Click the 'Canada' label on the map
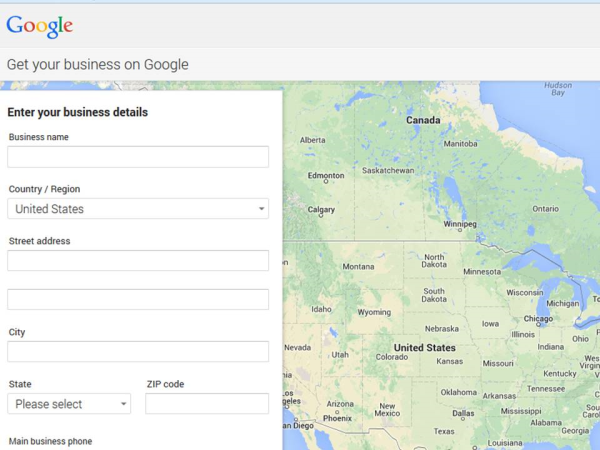Viewport: 600px width, 450px height. (x=423, y=120)
